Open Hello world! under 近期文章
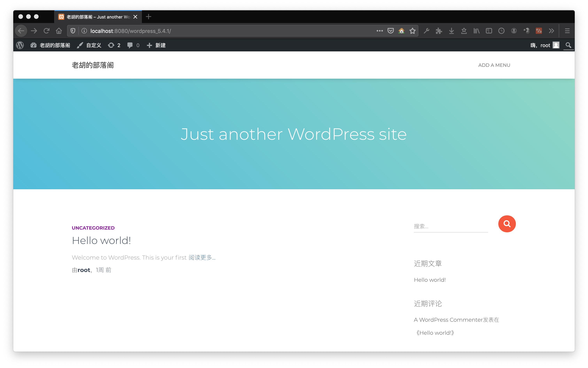 [430, 280]
